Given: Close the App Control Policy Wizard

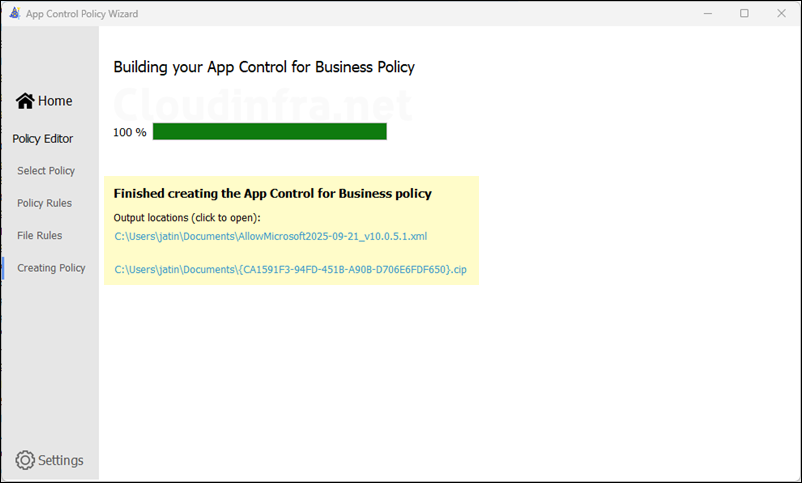Looking at the screenshot, I should 781,13.
